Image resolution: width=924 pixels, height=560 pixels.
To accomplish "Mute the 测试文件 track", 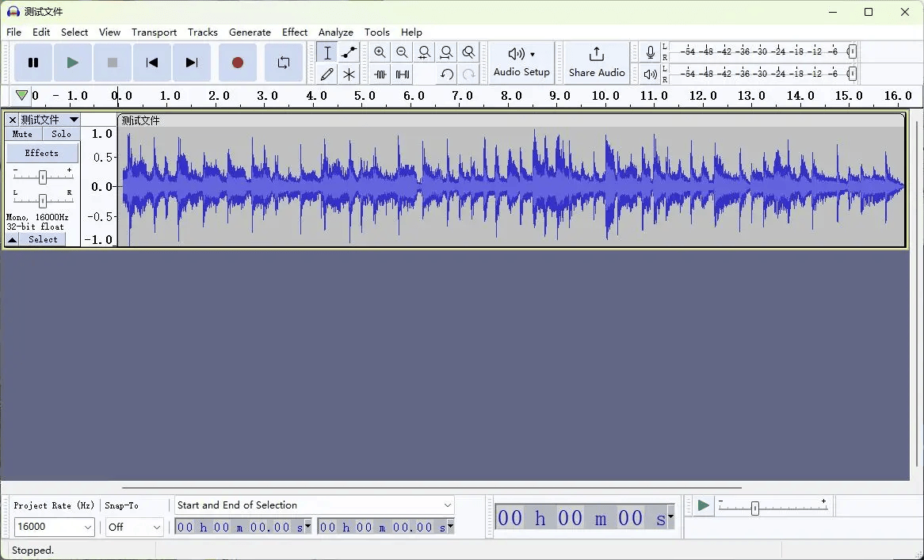I will pyautogui.click(x=23, y=134).
